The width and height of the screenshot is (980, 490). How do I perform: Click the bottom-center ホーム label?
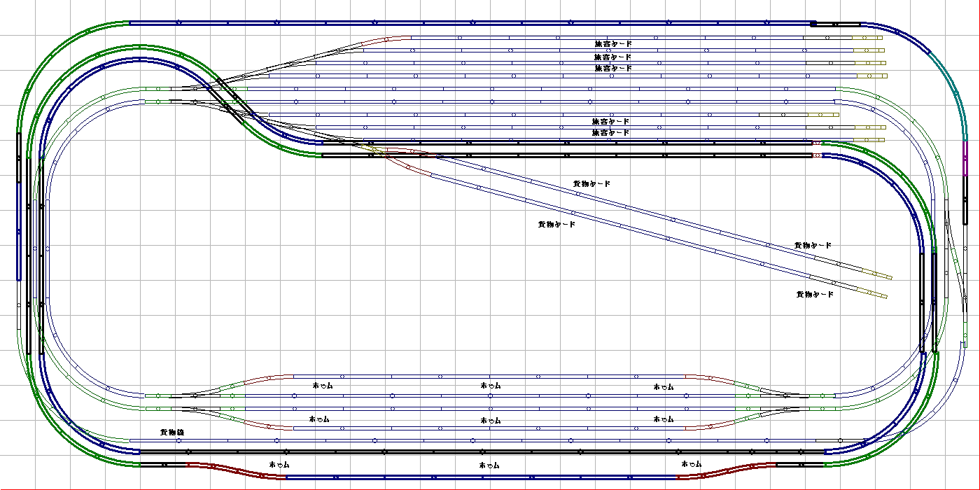[489, 465]
